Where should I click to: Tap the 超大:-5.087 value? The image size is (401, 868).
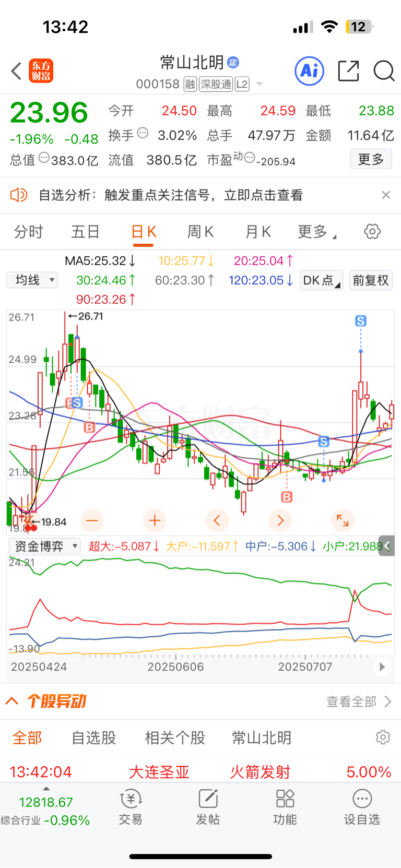[124, 546]
